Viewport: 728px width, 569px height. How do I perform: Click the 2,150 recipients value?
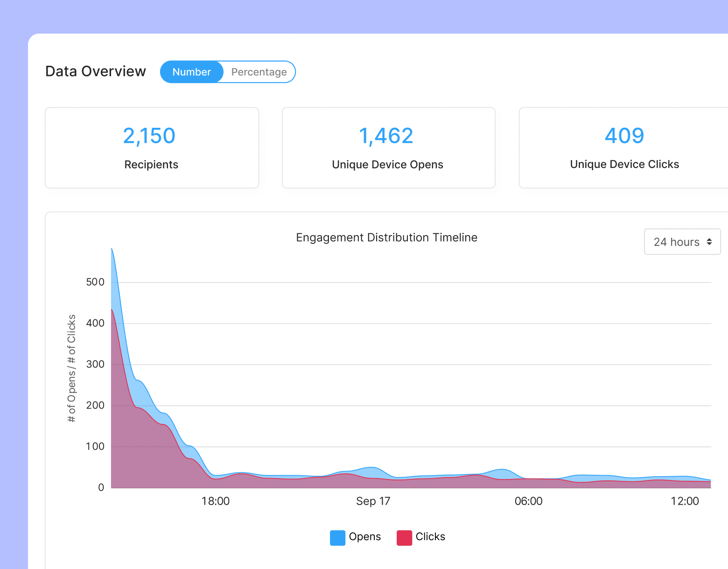149,136
